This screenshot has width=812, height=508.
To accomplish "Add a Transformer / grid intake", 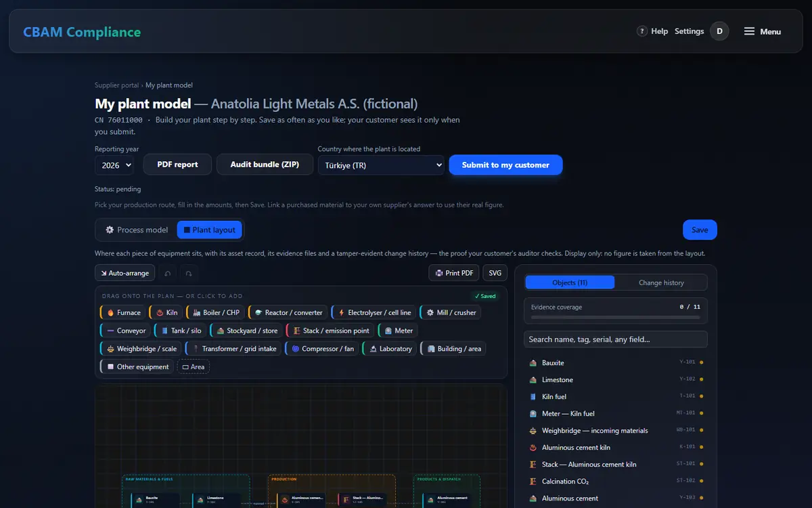I will point(233,349).
